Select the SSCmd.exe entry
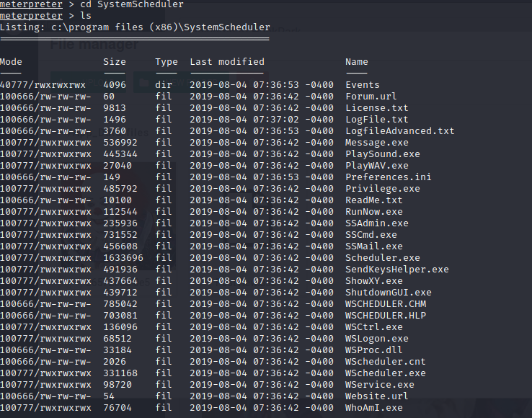This screenshot has width=532, height=418. click(371, 235)
